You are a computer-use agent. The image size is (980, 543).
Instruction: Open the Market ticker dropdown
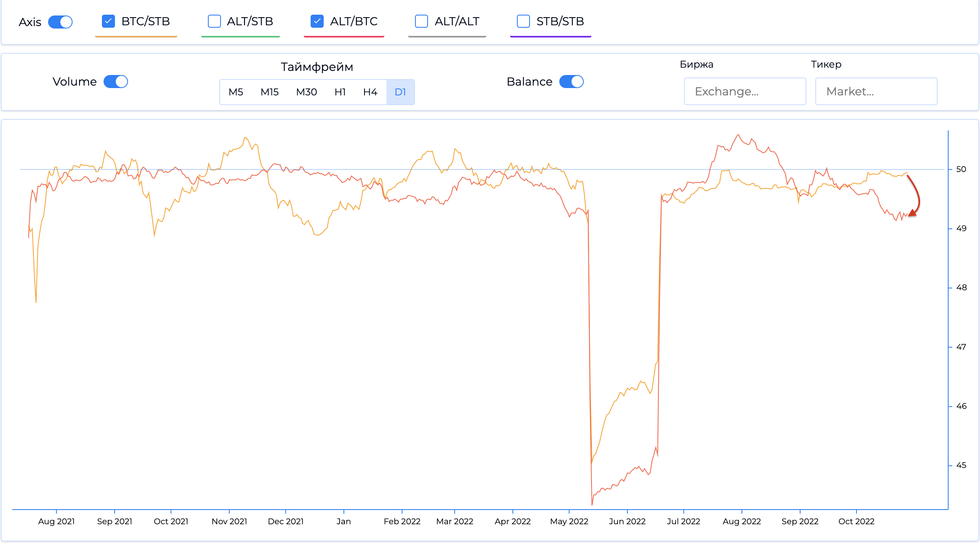(x=876, y=91)
